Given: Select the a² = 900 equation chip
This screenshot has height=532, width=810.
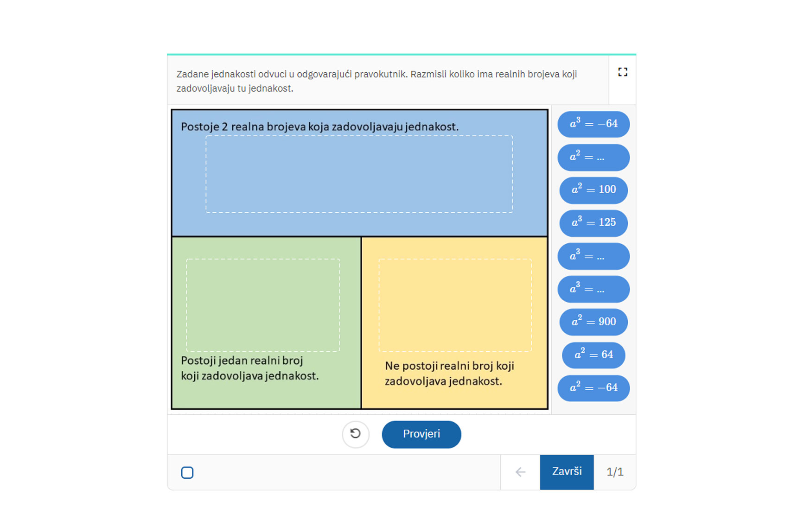Looking at the screenshot, I should (593, 322).
